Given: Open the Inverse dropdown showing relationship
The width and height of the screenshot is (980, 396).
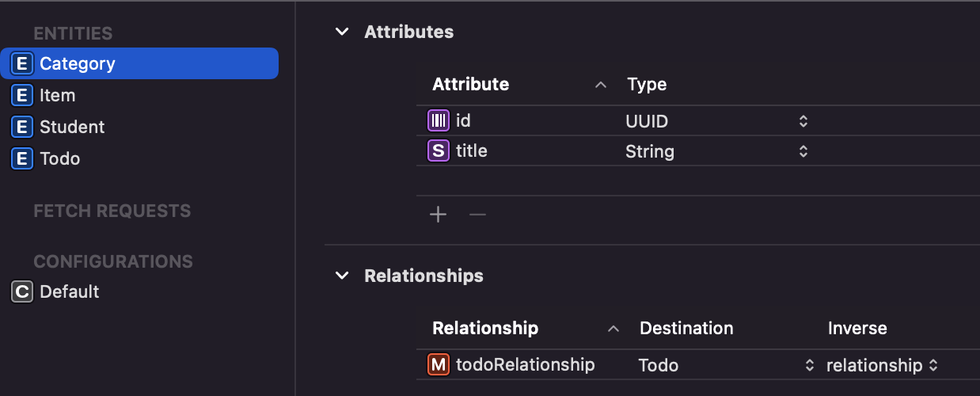Looking at the screenshot, I should click(x=933, y=365).
